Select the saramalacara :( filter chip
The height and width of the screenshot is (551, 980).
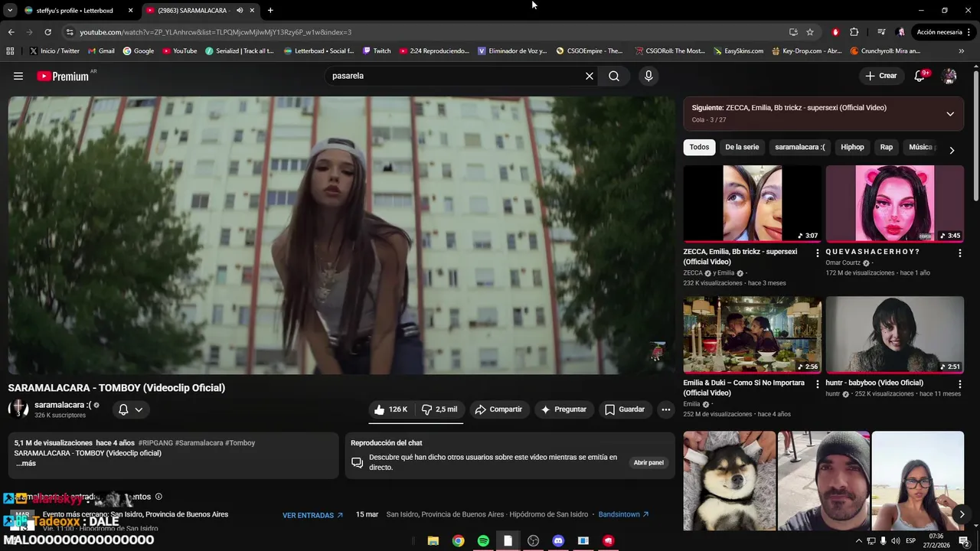click(799, 147)
